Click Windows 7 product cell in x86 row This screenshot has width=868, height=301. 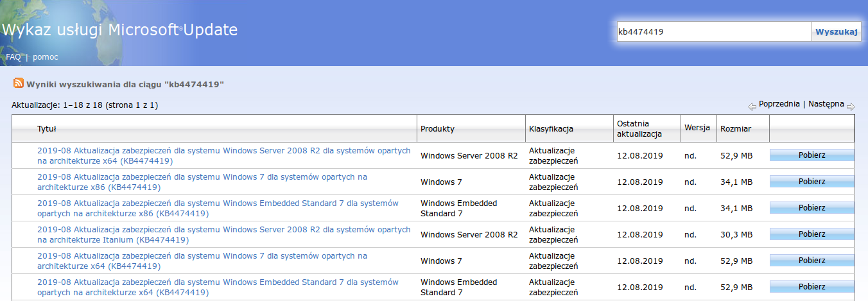click(x=441, y=182)
